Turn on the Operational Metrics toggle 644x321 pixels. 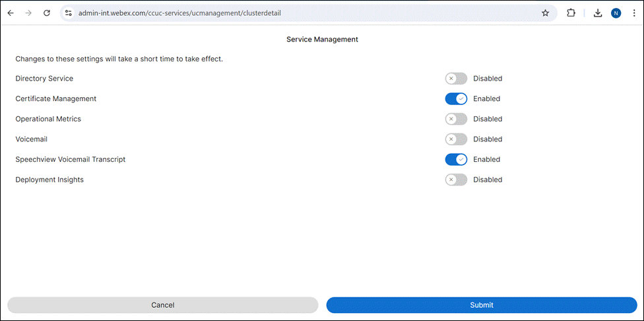456,119
